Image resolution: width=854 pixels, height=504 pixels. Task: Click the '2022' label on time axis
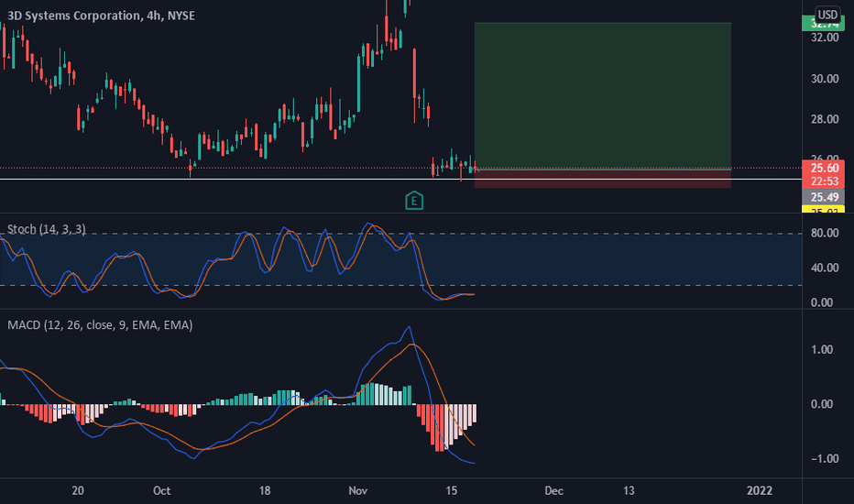760,491
